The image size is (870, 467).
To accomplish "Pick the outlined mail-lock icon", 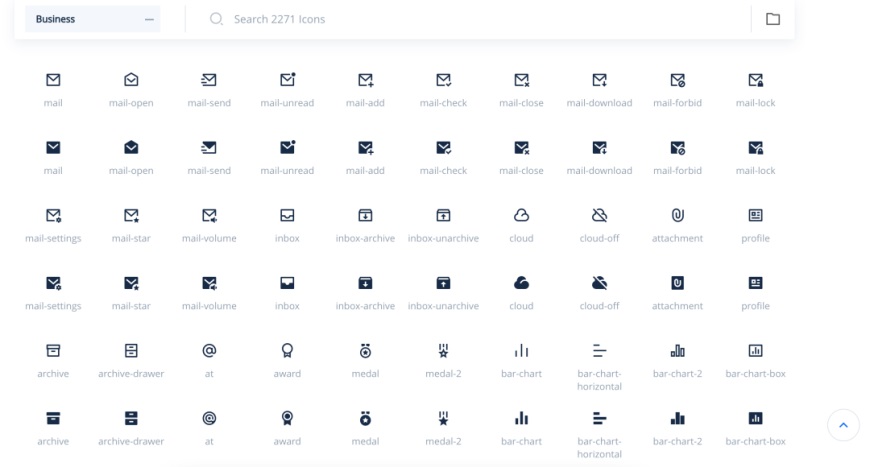I will (x=755, y=80).
